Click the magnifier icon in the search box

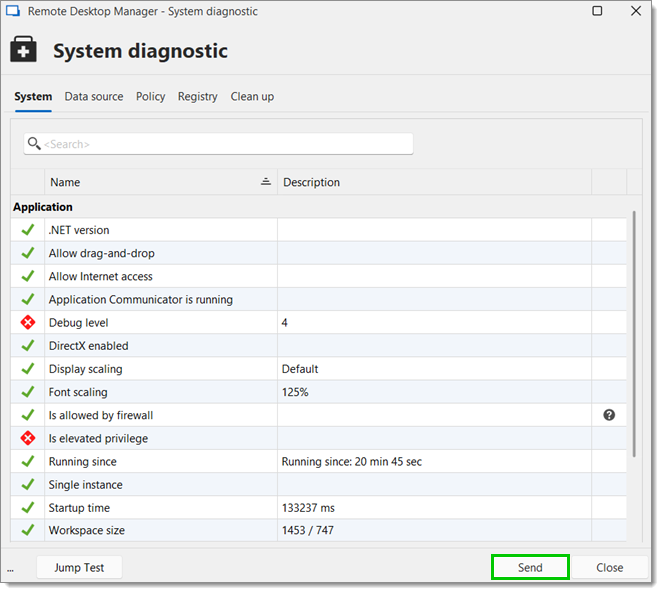pyautogui.click(x=34, y=144)
